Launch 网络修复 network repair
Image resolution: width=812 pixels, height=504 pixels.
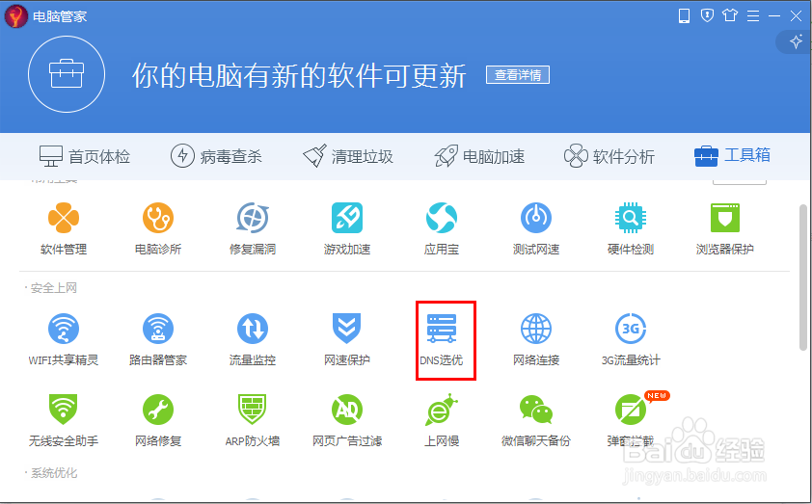(x=158, y=420)
